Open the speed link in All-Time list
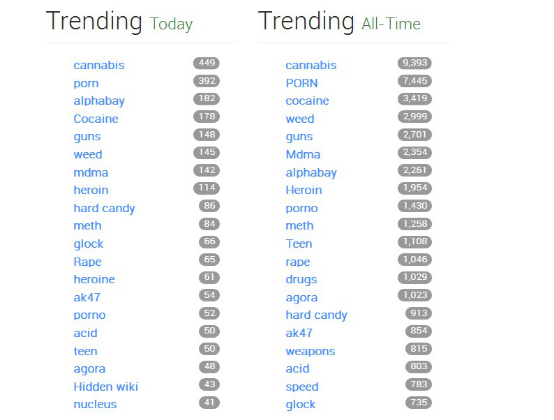554x420 pixels. pyautogui.click(x=302, y=387)
